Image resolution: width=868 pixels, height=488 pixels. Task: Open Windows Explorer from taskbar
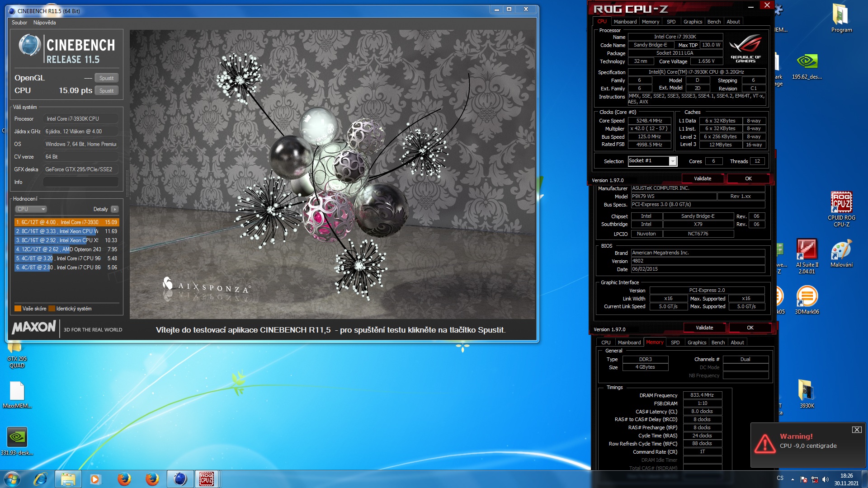click(x=68, y=479)
